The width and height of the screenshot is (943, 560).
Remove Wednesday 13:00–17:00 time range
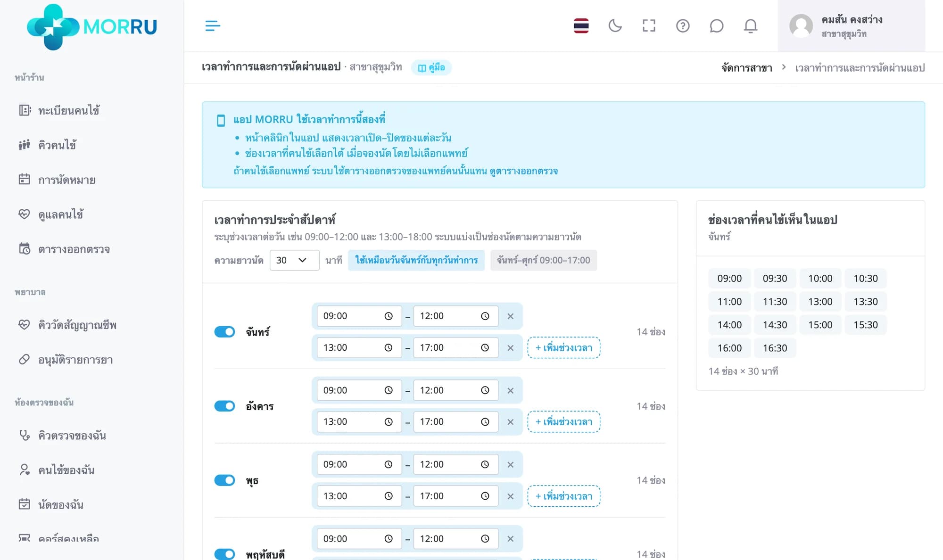pyautogui.click(x=510, y=496)
